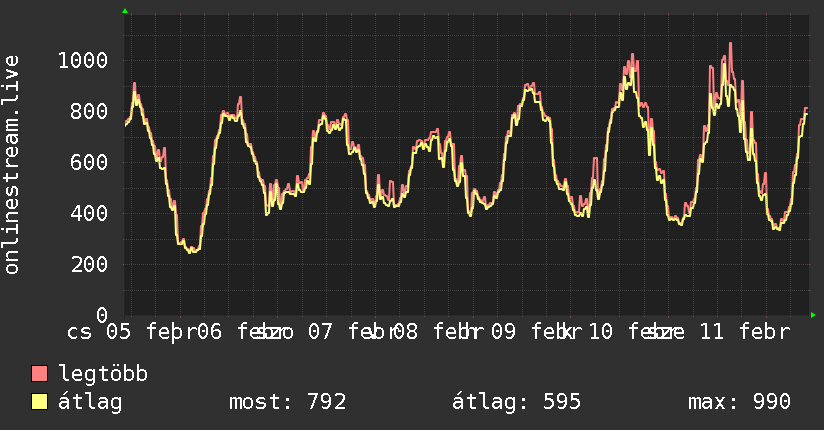Click the pink legtöbb legend color swatch

tap(39, 373)
